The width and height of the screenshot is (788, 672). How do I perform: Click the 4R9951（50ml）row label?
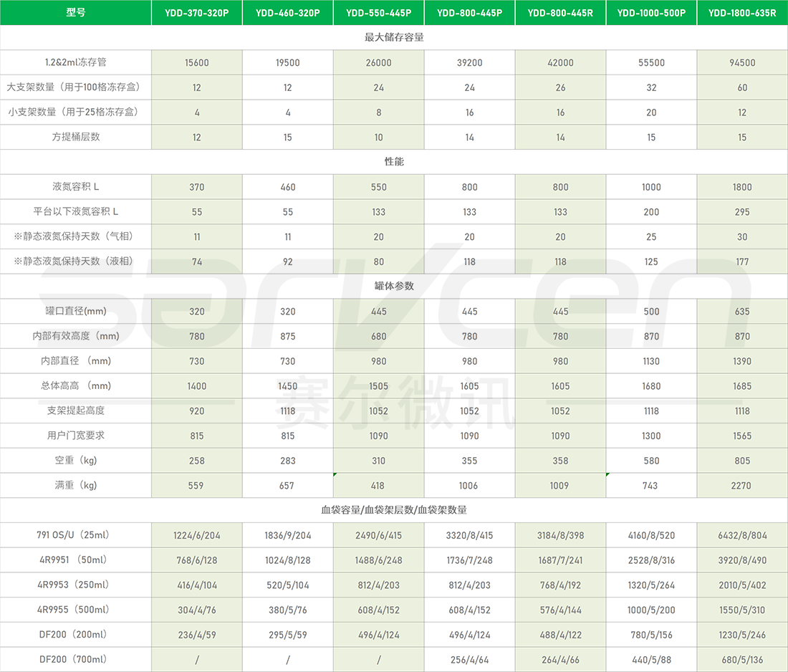tap(73, 560)
